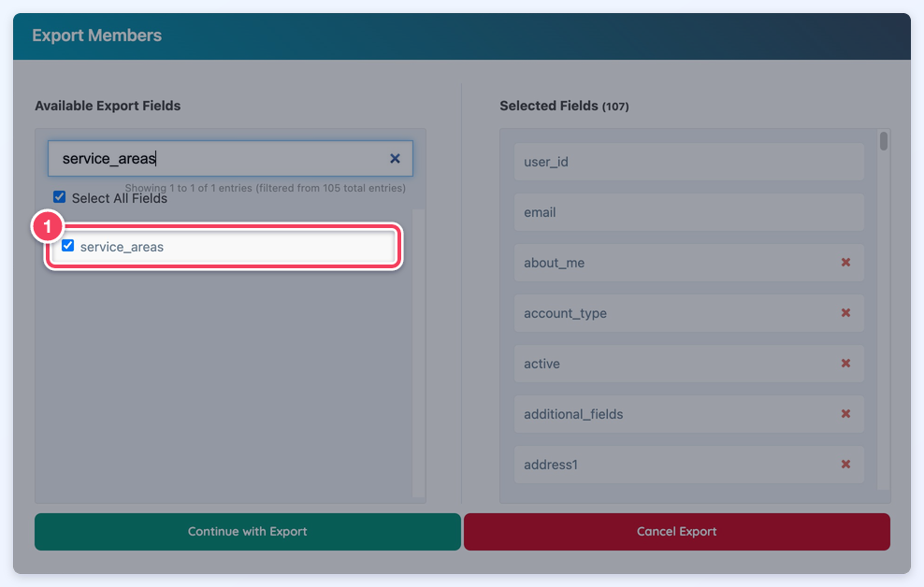The image size is (924, 587).
Task: Click the account_type field label
Action: (x=565, y=314)
